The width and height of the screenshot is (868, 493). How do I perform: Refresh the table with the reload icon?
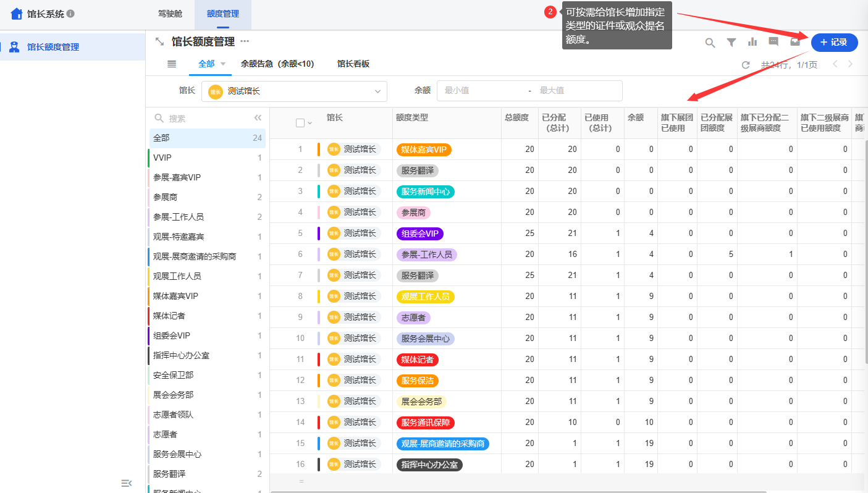point(746,65)
